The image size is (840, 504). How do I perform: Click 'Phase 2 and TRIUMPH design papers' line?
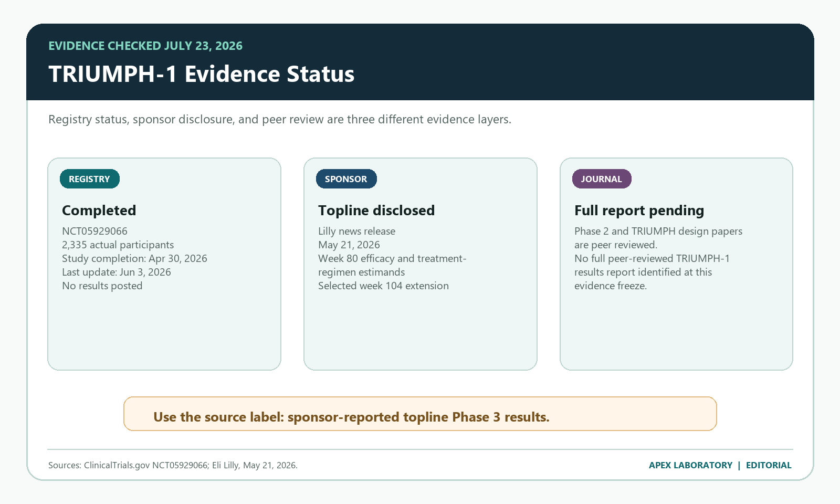coord(658,231)
